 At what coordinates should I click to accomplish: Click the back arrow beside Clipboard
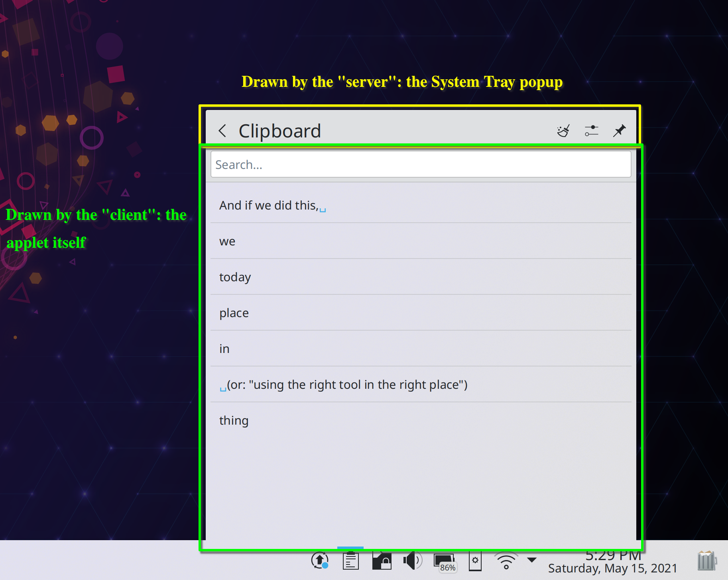pos(222,131)
